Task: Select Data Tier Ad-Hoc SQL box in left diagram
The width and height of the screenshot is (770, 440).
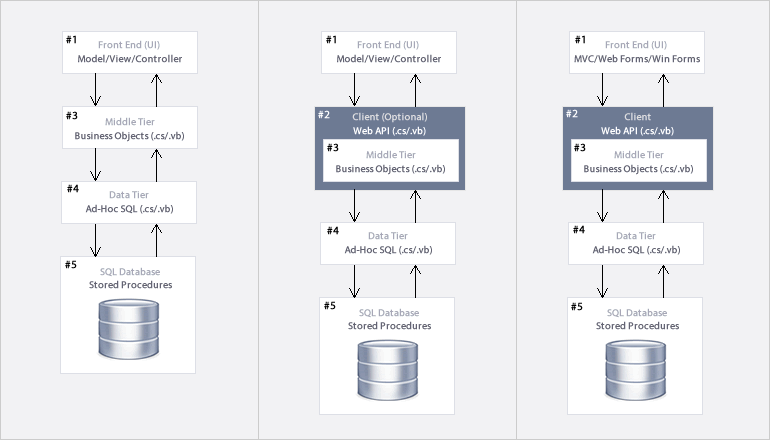Action: [130, 202]
